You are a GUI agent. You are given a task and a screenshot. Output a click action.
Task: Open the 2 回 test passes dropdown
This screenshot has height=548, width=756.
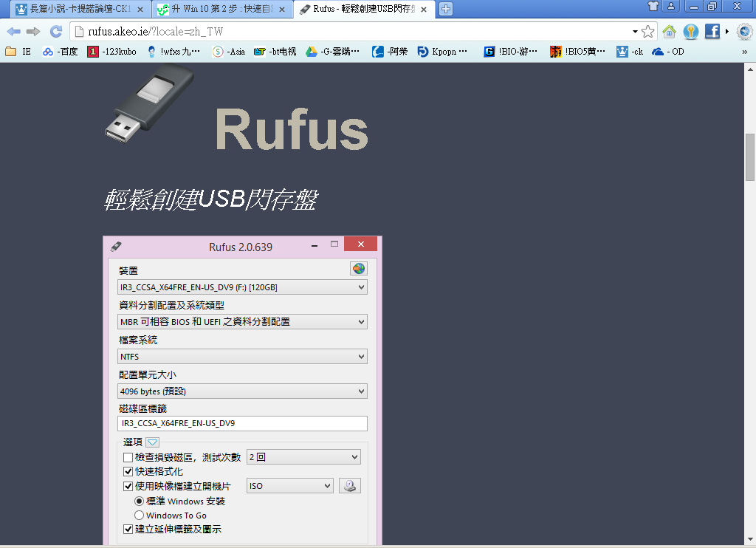click(x=303, y=457)
